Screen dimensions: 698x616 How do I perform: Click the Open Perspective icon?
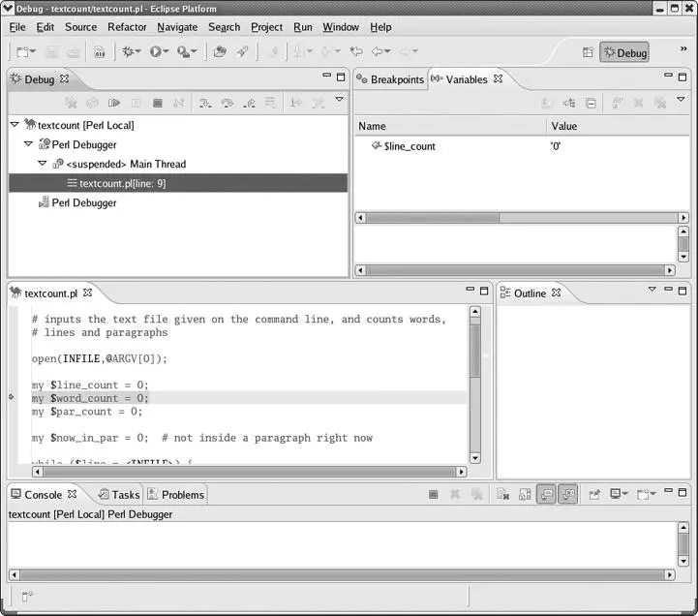[587, 52]
